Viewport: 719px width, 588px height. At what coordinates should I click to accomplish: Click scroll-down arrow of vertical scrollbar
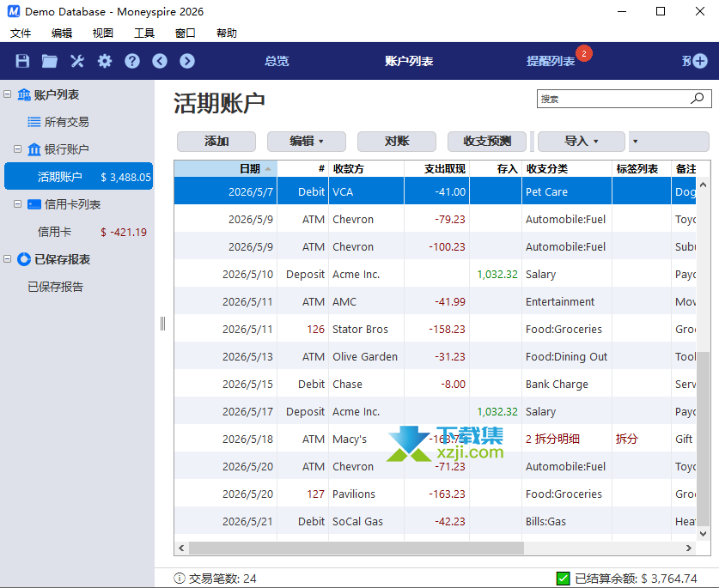tap(703, 533)
